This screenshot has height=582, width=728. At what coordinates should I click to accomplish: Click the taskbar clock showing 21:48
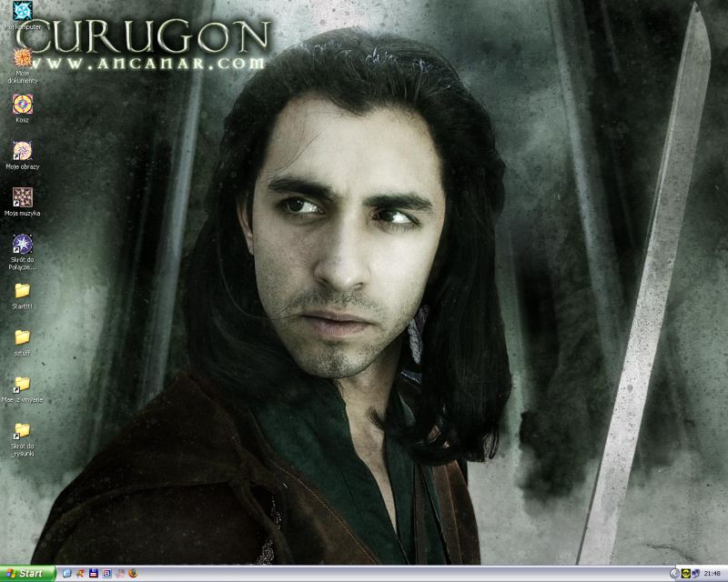[x=713, y=574]
